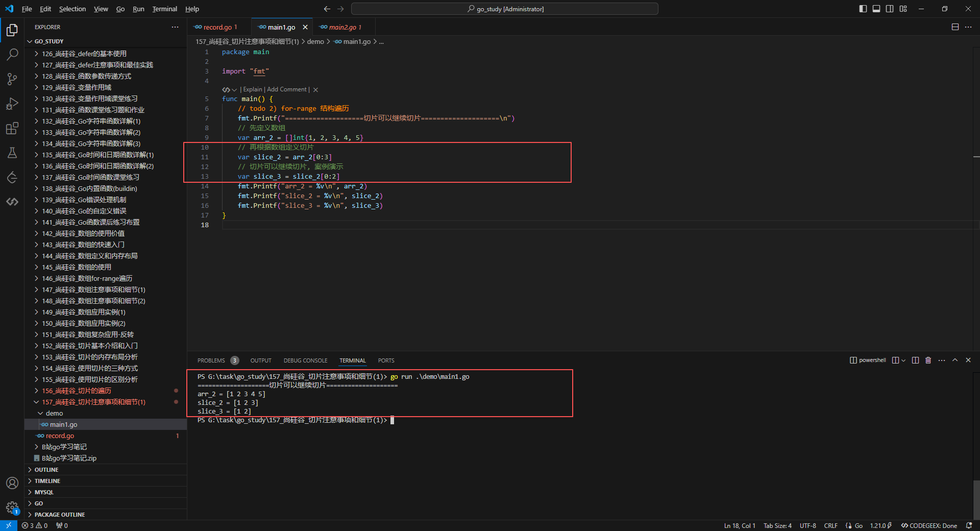This screenshot has width=980, height=531.
Task: Close the main1.go editor tab
Action: (305, 27)
